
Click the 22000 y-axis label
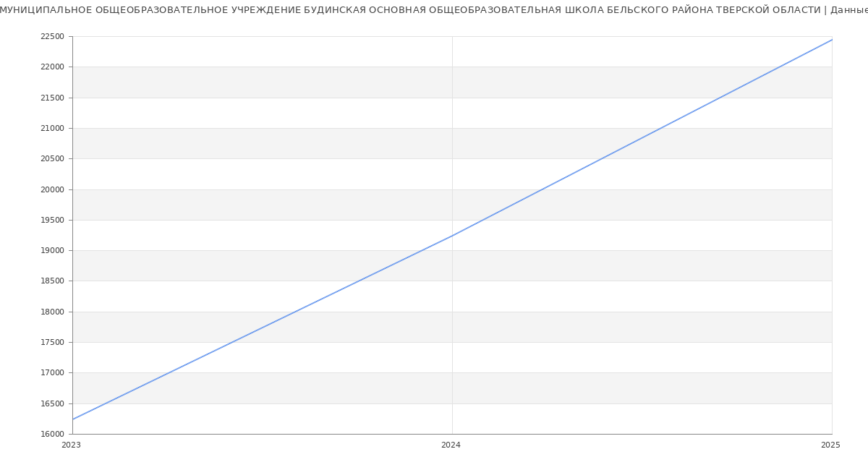point(53,67)
